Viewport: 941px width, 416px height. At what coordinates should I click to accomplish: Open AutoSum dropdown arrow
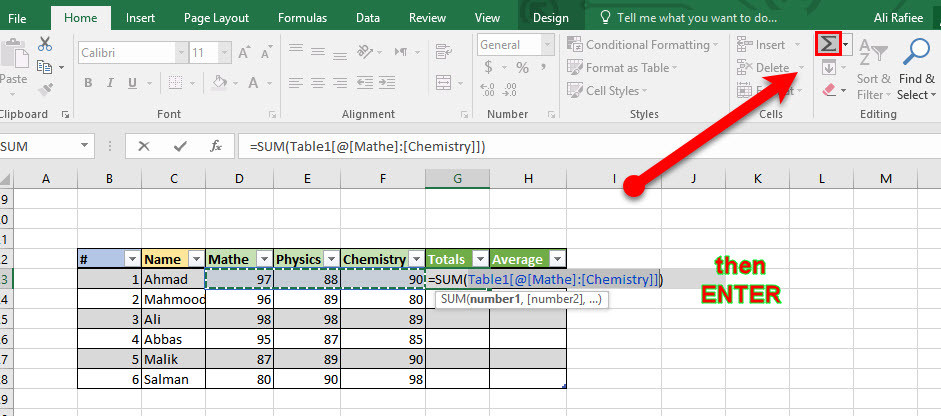point(846,45)
